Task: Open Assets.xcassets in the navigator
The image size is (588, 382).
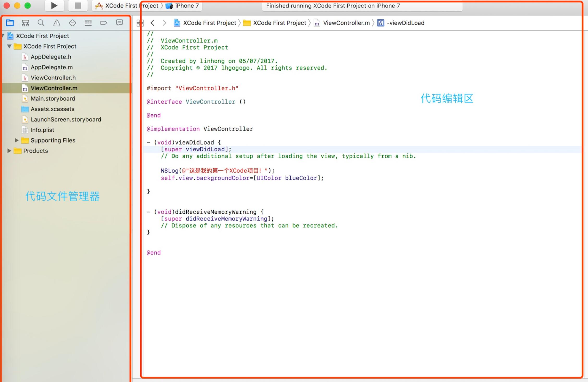Action: (x=52, y=109)
